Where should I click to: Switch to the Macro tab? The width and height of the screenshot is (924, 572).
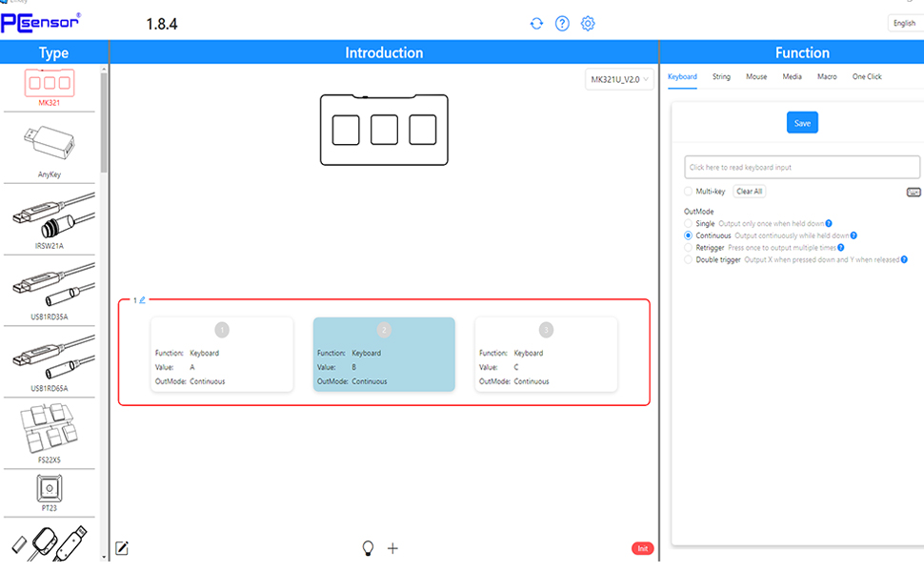[827, 76]
